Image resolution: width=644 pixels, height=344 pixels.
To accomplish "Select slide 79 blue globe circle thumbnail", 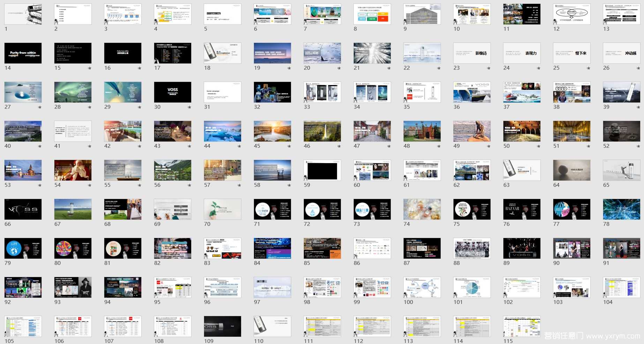I will [x=23, y=248].
